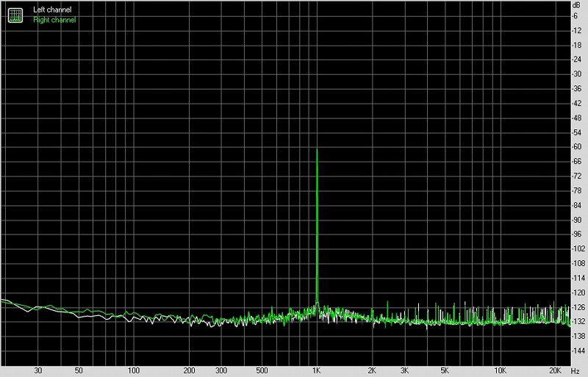Click the -120 dB axis label
Viewport: 588px width, 377px height.
[x=578, y=292]
